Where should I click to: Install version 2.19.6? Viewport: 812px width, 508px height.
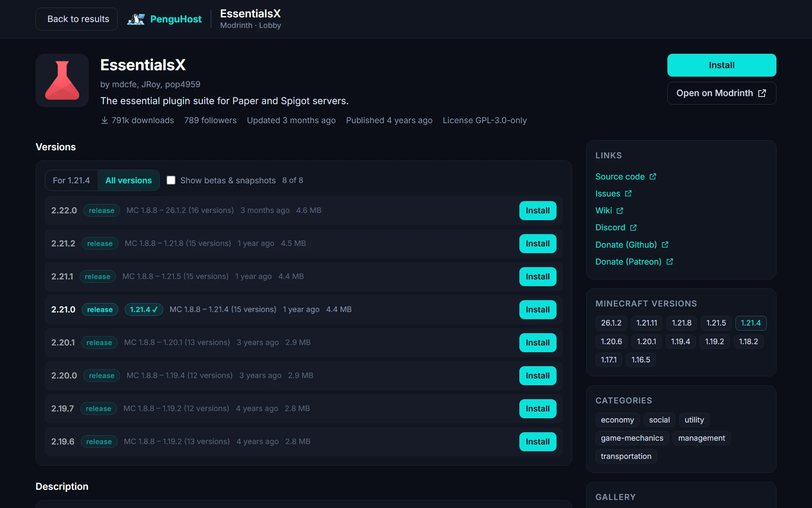click(x=538, y=442)
